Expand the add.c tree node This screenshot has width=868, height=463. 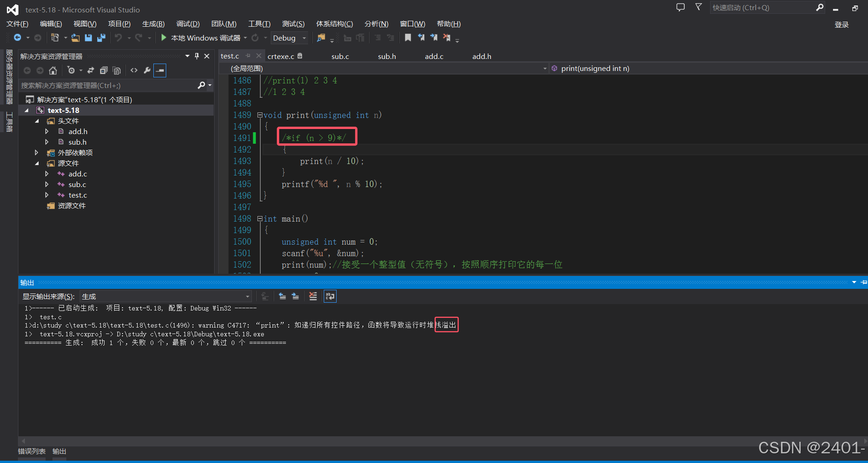tap(47, 174)
